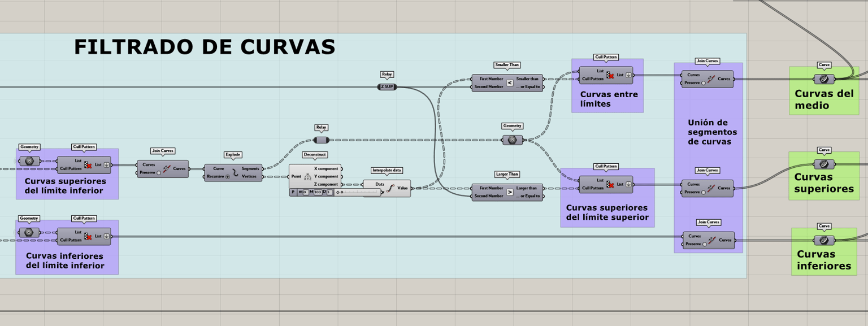Toggle Recursive option on Explode component
The width and height of the screenshot is (868, 326).
[227, 176]
